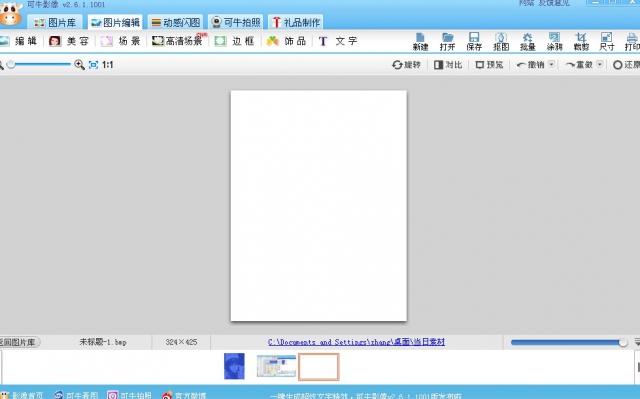
Task: Save image using 保存 icon
Action: point(474,42)
